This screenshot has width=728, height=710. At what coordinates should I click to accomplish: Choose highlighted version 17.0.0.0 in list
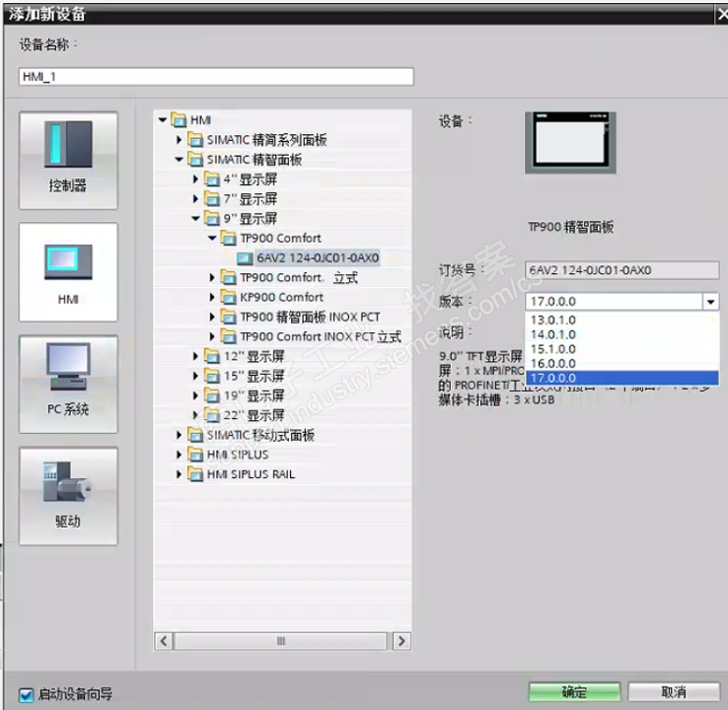[622, 378]
